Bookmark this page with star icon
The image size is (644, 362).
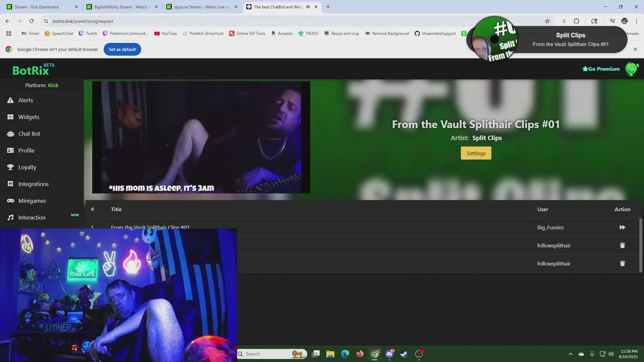point(547,21)
